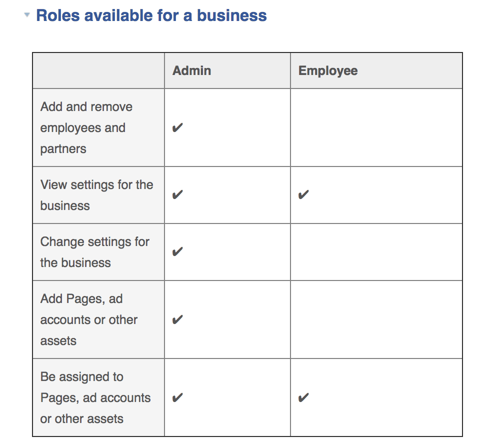Click empty Employee cell for add and remove employees

(376, 128)
